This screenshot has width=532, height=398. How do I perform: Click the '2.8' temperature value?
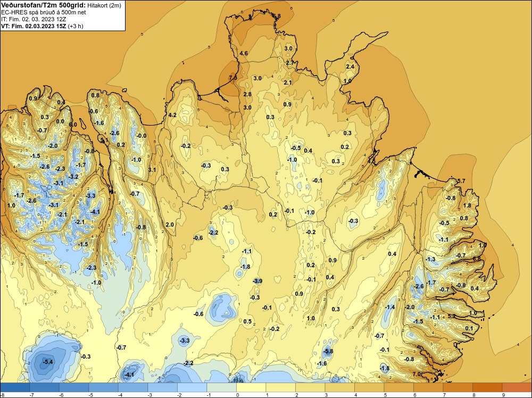pyautogui.click(x=247, y=94)
